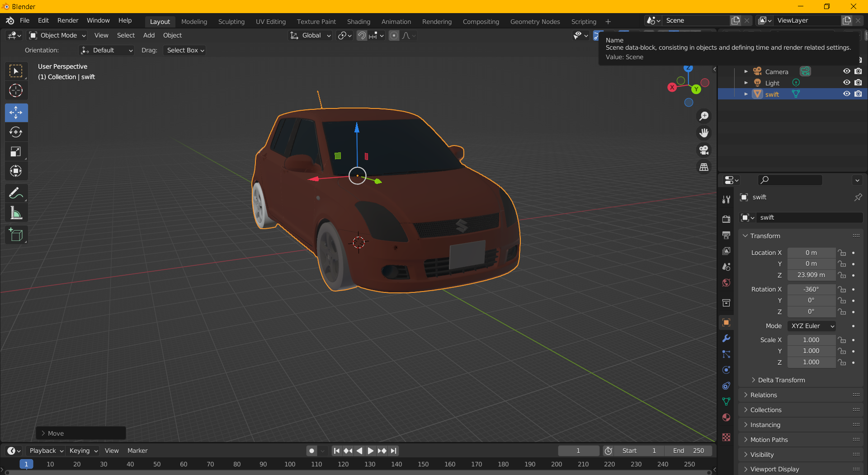
Task: Toggle camera view in the viewport
Action: coord(704,150)
